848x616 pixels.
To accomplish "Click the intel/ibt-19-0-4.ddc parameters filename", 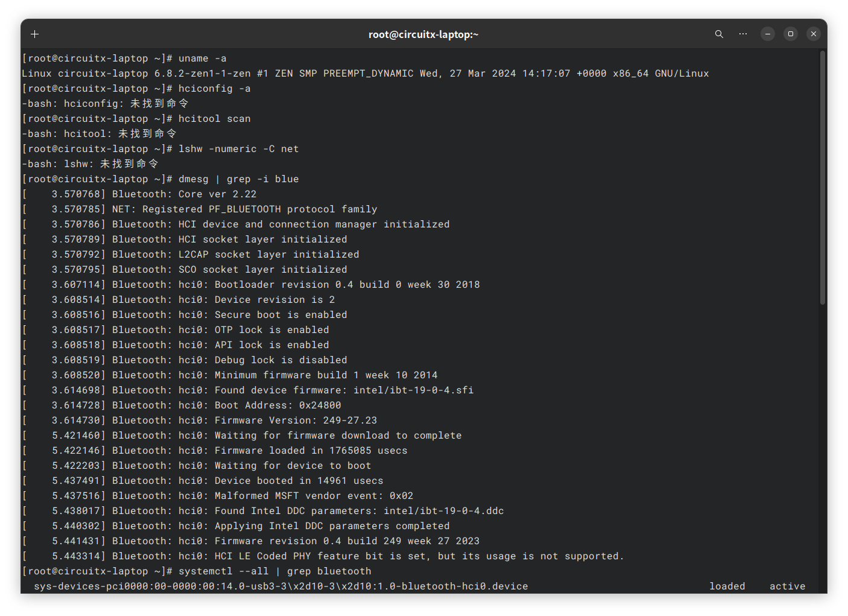I will (x=443, y=511).
